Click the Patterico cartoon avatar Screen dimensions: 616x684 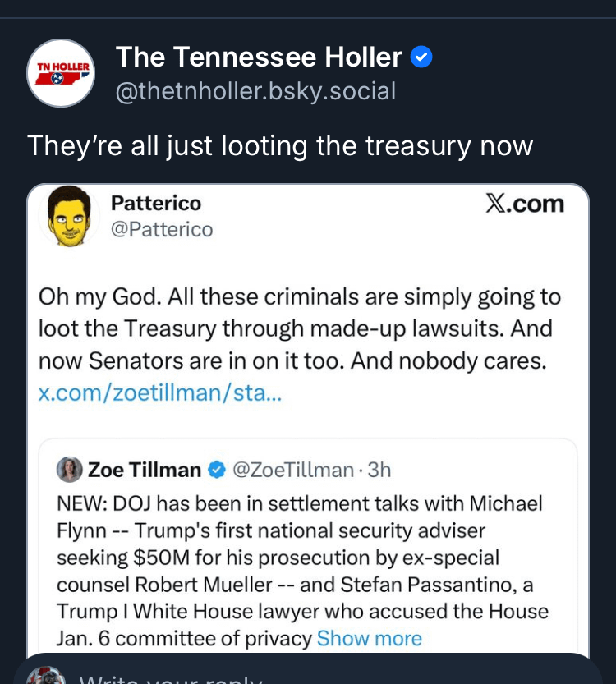tap(69, 217)
